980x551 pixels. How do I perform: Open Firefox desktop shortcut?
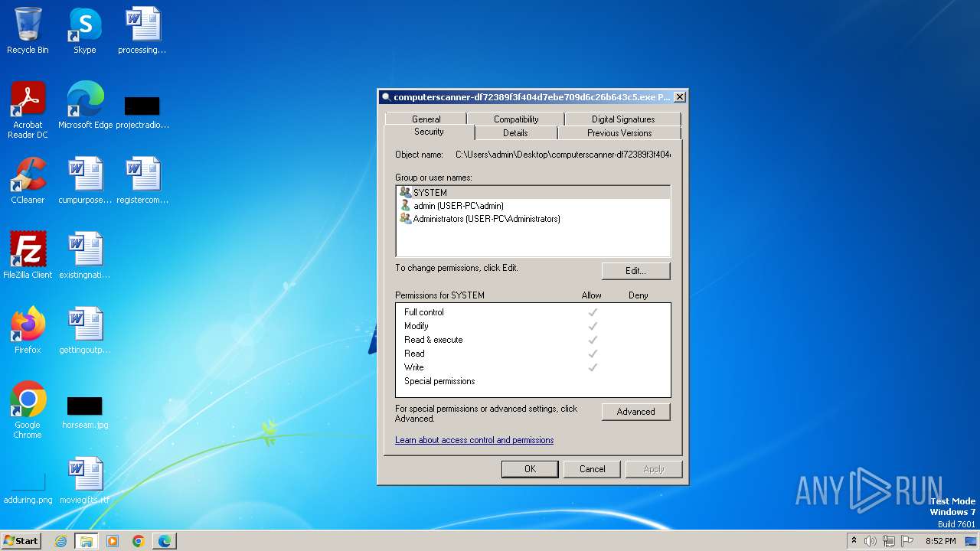pos(28,330)
